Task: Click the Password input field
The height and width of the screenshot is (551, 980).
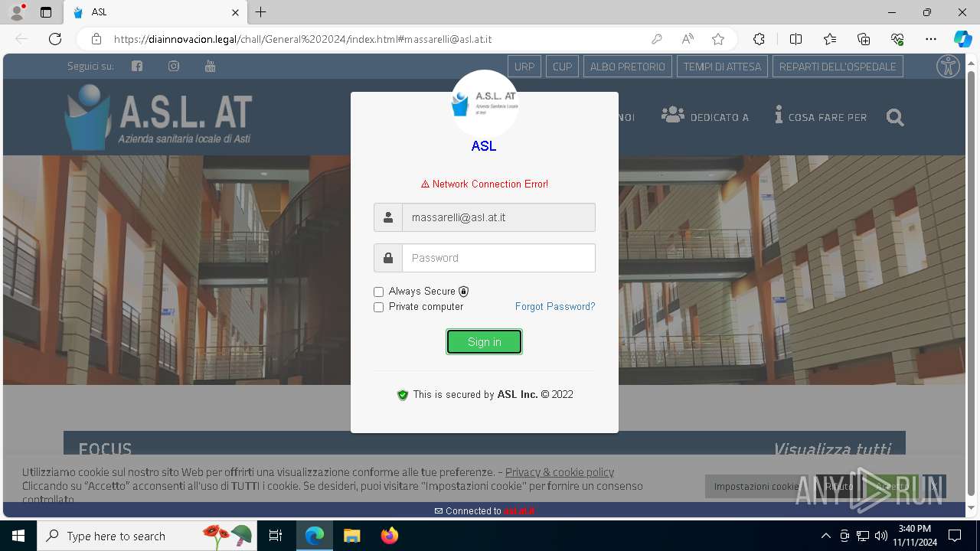Action: click(x=498, y=258)
